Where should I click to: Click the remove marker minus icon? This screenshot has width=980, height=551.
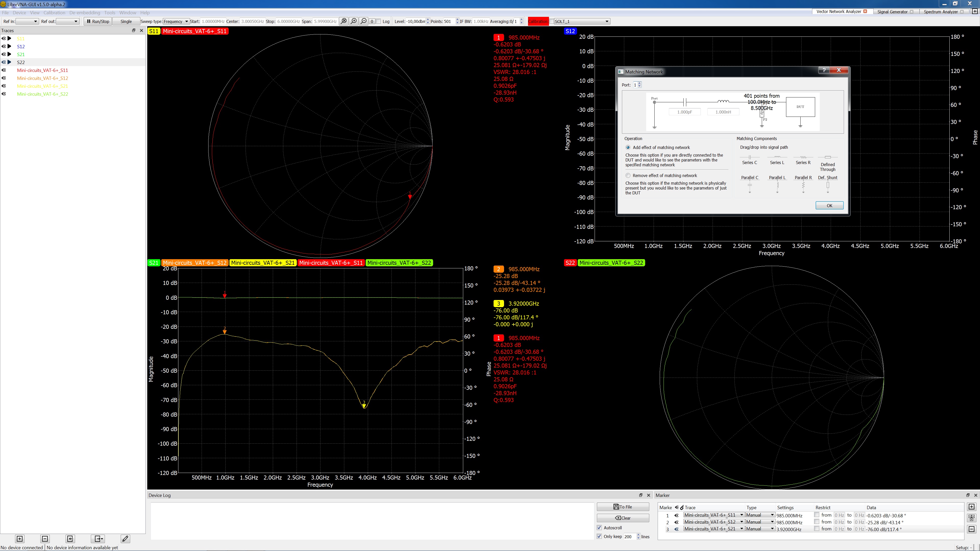click(971, 529)
